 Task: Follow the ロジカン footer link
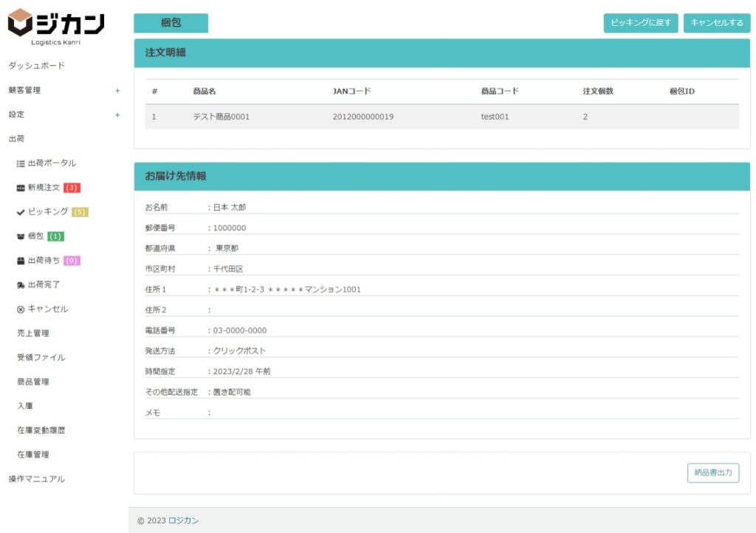[x=183, y=520]
